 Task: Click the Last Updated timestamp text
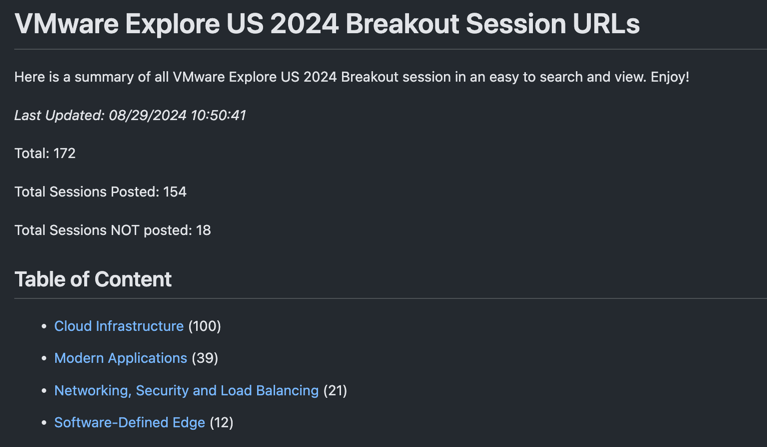pyautogui.click(x=130, y=115)
